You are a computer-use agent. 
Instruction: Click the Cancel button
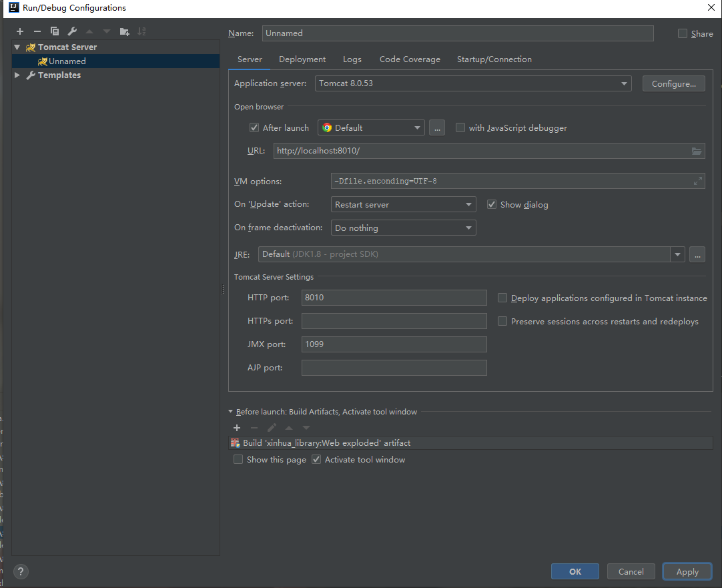[x=631, y=571]
